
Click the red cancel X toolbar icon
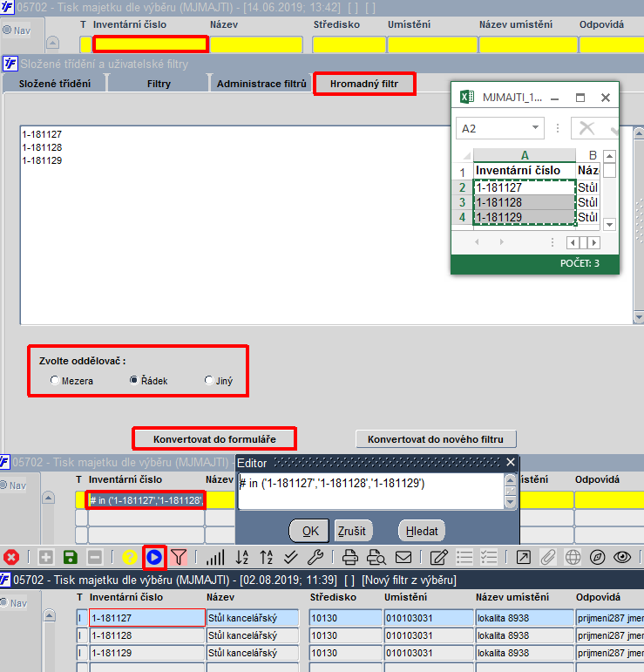tap(11, 557)
